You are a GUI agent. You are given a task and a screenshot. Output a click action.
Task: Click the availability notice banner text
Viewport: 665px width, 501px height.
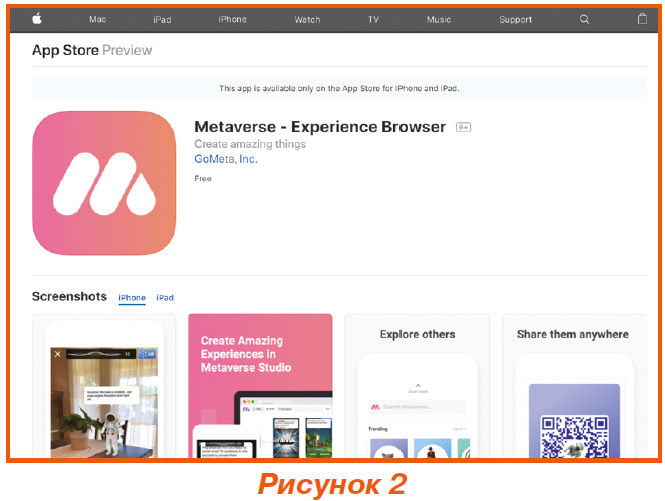[339, 88]
